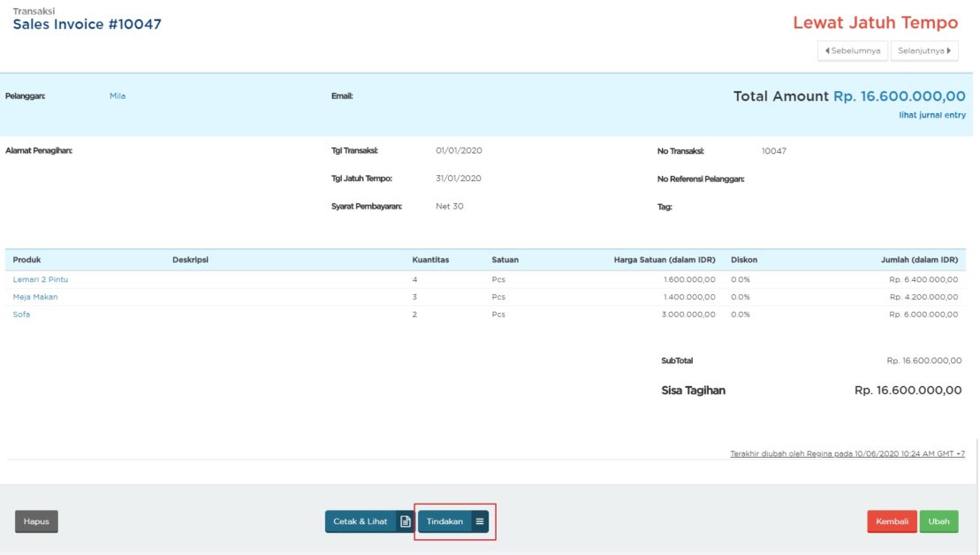Open product Lemari 2 Pintu

point(40,278)
